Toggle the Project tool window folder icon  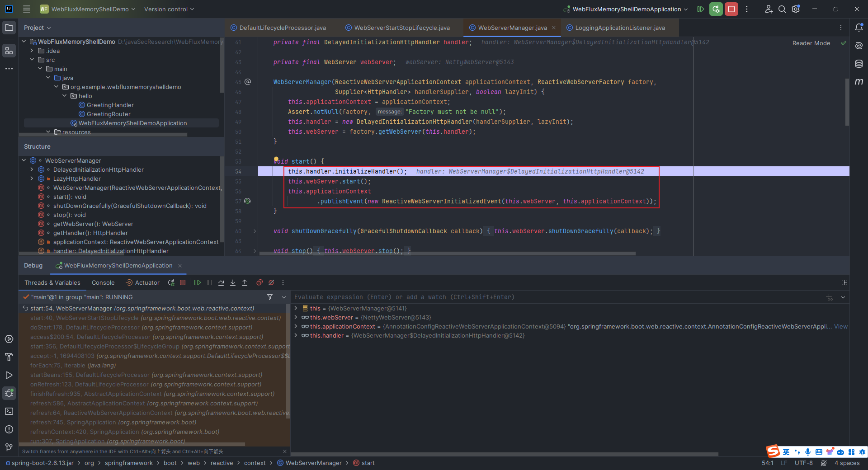(9, 28)
